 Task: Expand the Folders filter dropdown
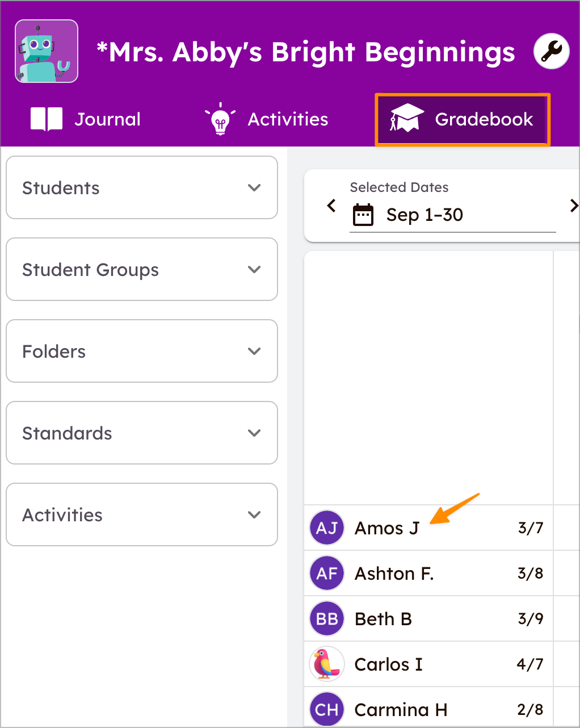142,351
